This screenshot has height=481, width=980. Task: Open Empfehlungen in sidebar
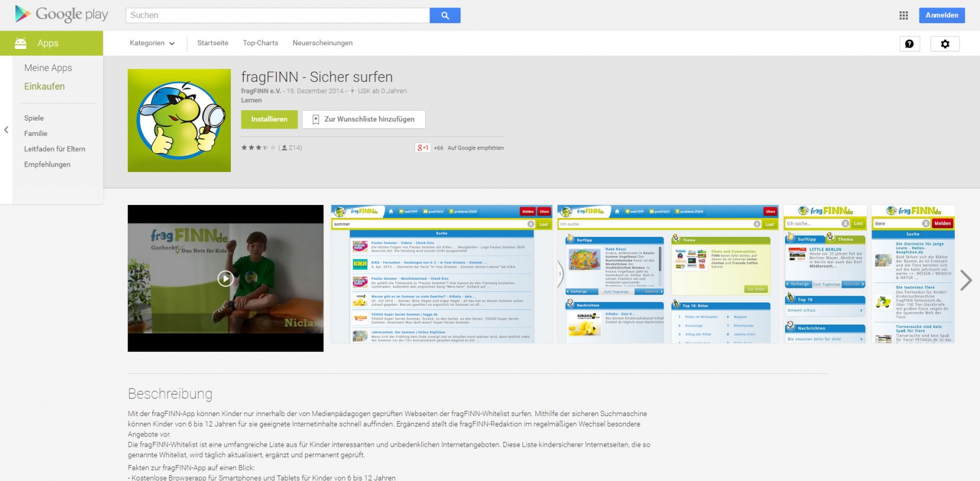coord(47,164)
